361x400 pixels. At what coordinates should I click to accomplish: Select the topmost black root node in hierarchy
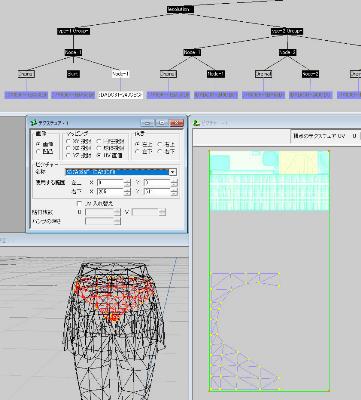[180, 9]
